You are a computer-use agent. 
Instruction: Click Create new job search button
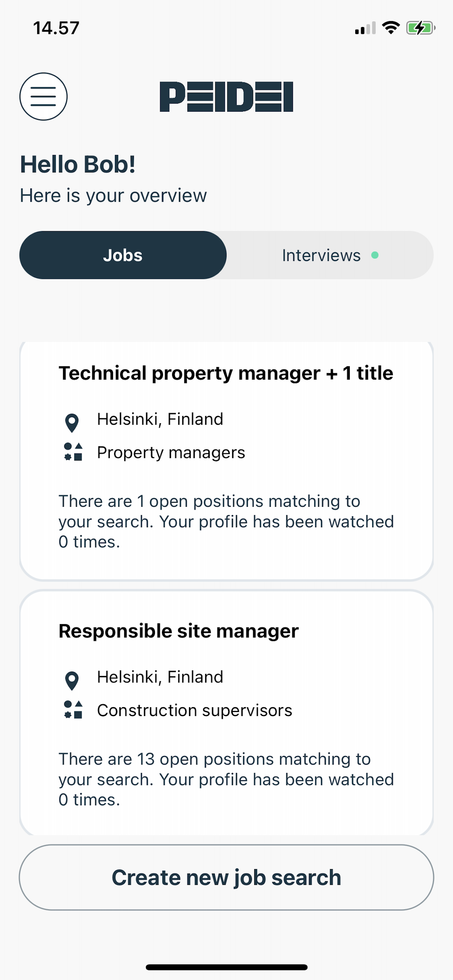[x=226, y=877]
